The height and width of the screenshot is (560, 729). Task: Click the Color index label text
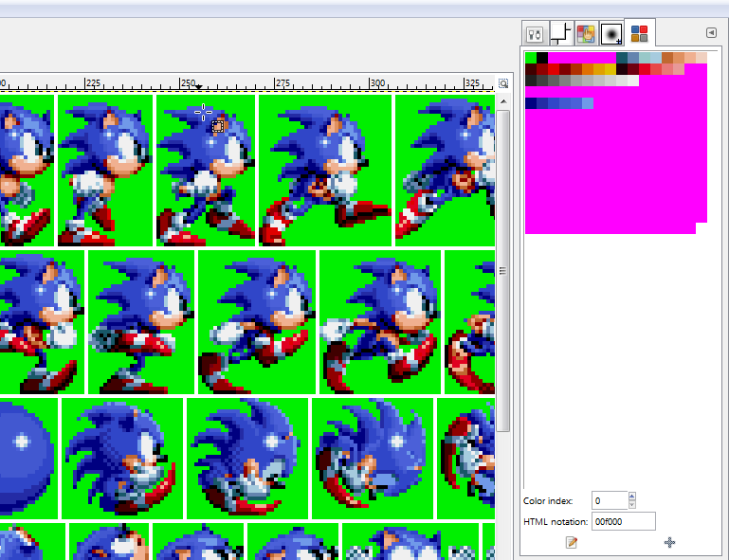(x=548, y=501)
